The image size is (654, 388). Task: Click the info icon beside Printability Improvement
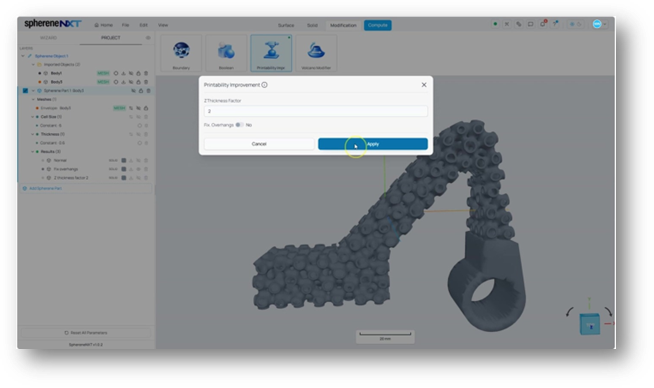tap(264, 85)
